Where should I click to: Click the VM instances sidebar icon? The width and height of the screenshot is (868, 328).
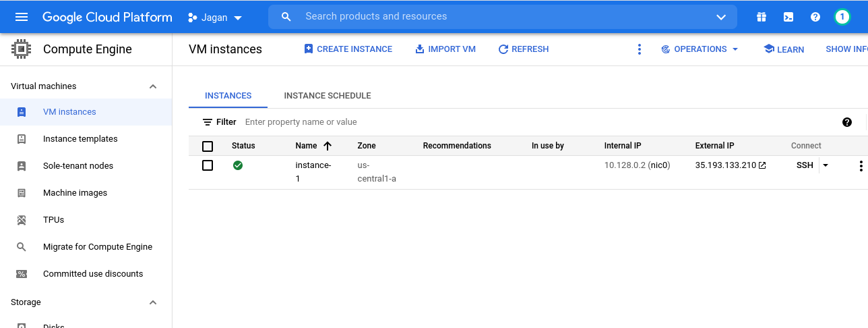point(22,112)
